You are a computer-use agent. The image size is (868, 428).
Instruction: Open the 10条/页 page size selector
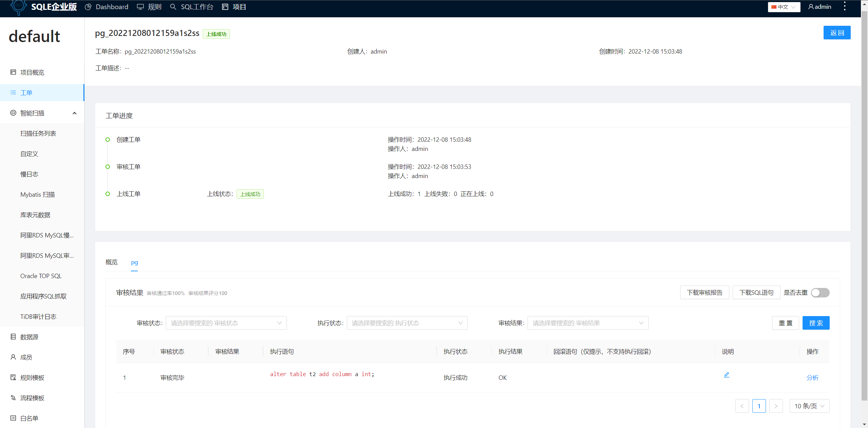pyautogui.click(x=809, y=406)
